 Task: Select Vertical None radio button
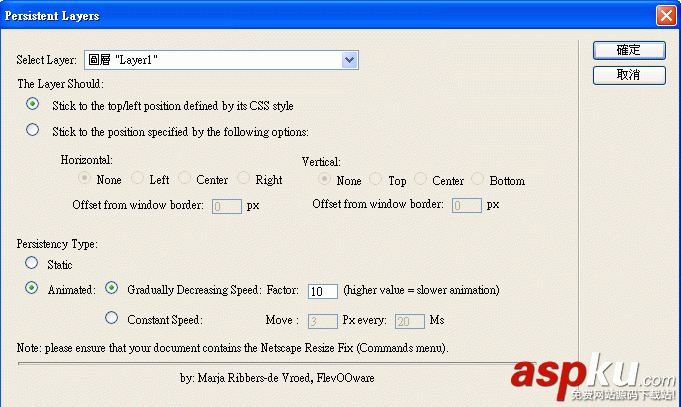pos(324,179)
